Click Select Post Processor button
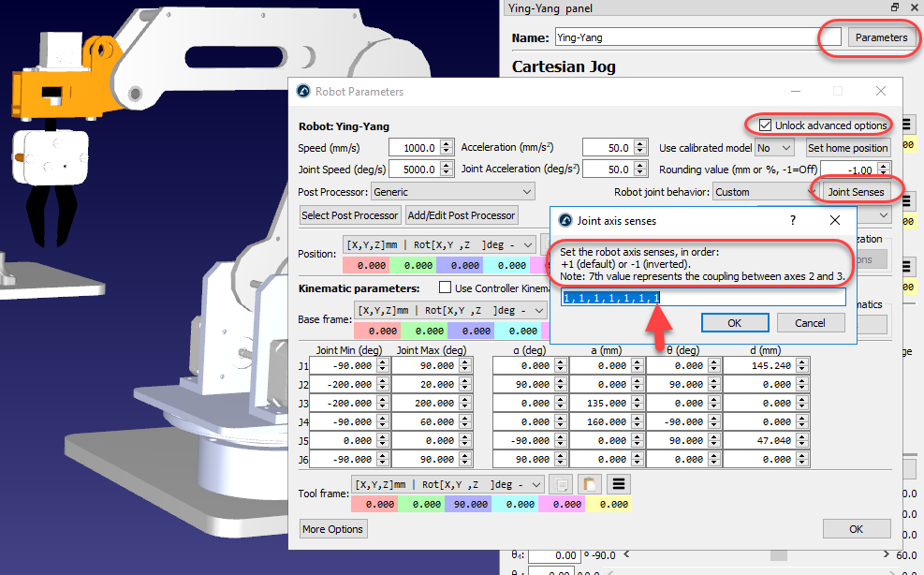 pyautogui.click(x=350, y=215)
